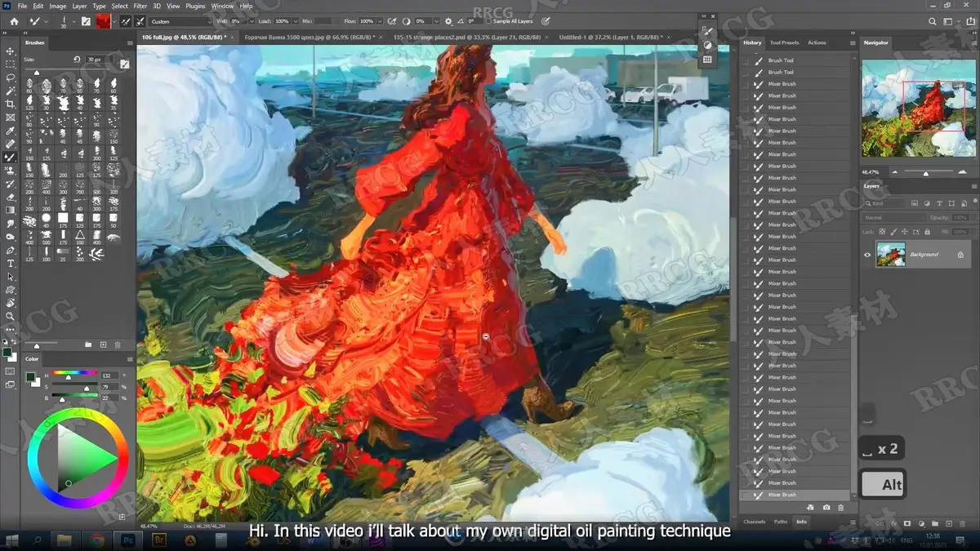Open the Custom blending combination dropdown
Image resolution: width=980 pixels, height=551 pixels.
click(180, 21)
